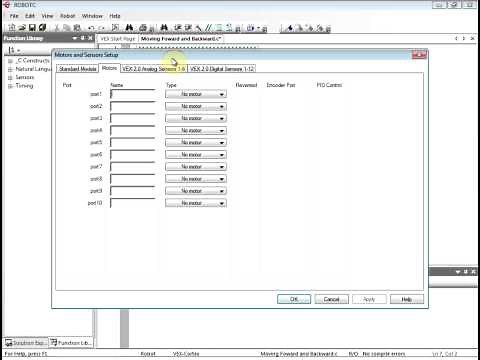The image size is (480, 360).
Task: Open the Function Library panel dropdown arrow
Action: coord(75,38)
